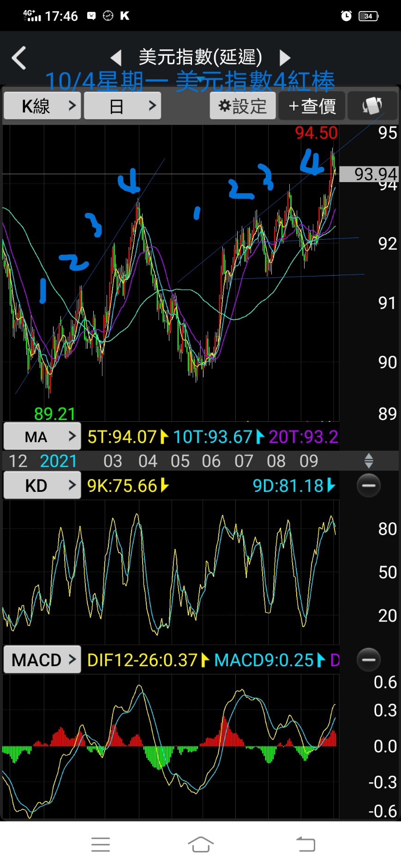
Task: Collapse the KD indicator panel
Action: (x=369, y=485)
